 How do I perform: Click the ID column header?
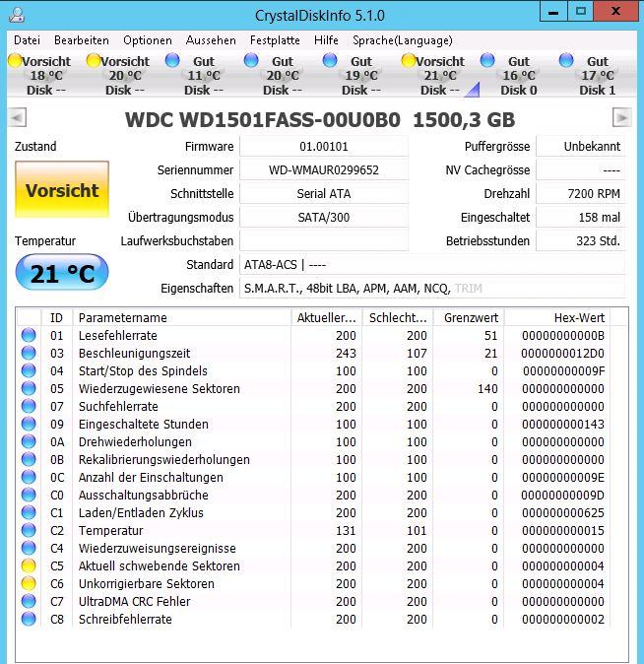coord(57,317)
